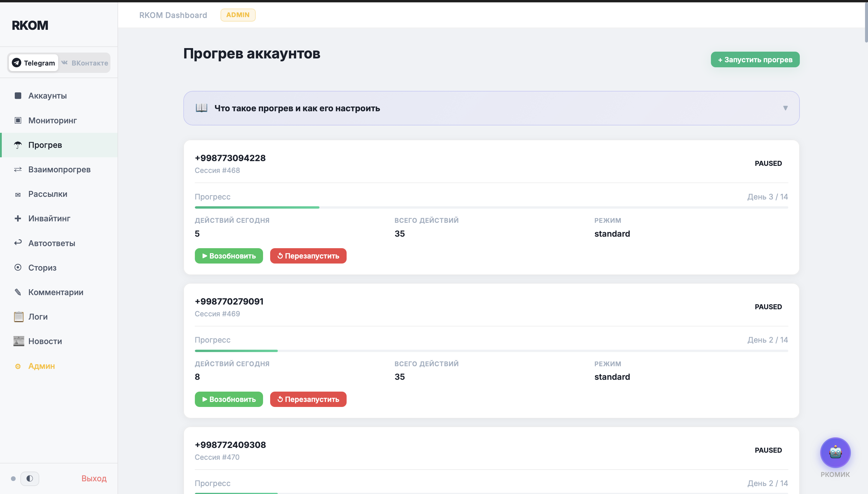Open the Аккаунты section
The width and height of the screenshot is (868, 494).
click(59, 96)
